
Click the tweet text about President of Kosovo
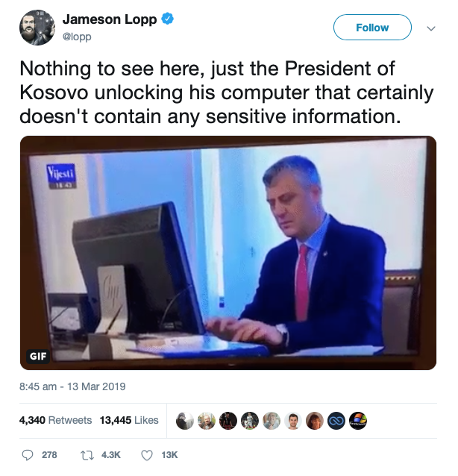tap(227, 93)
